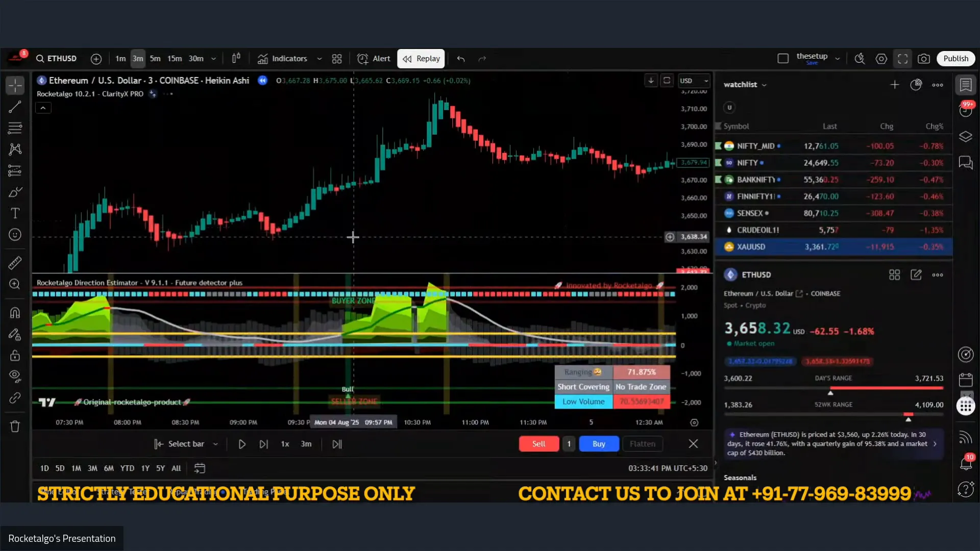This screenshot has height=551, width=980.
Task: Open the alerts bell panel
Action: click(x=966, y=463)
